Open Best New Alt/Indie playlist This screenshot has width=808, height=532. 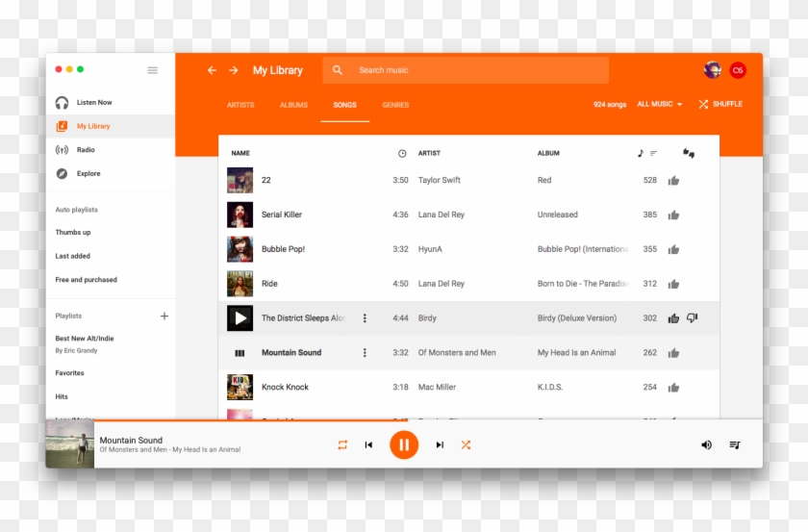(x=85, y=339)
